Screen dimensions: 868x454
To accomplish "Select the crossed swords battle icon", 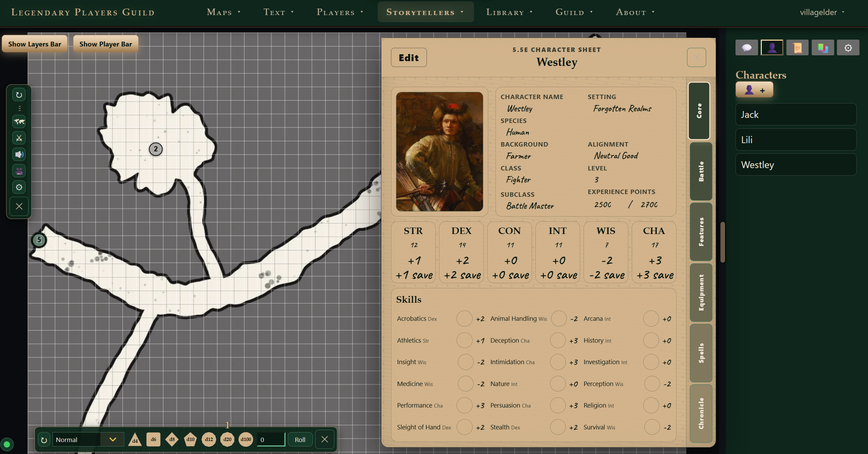I will click(19, 138).
